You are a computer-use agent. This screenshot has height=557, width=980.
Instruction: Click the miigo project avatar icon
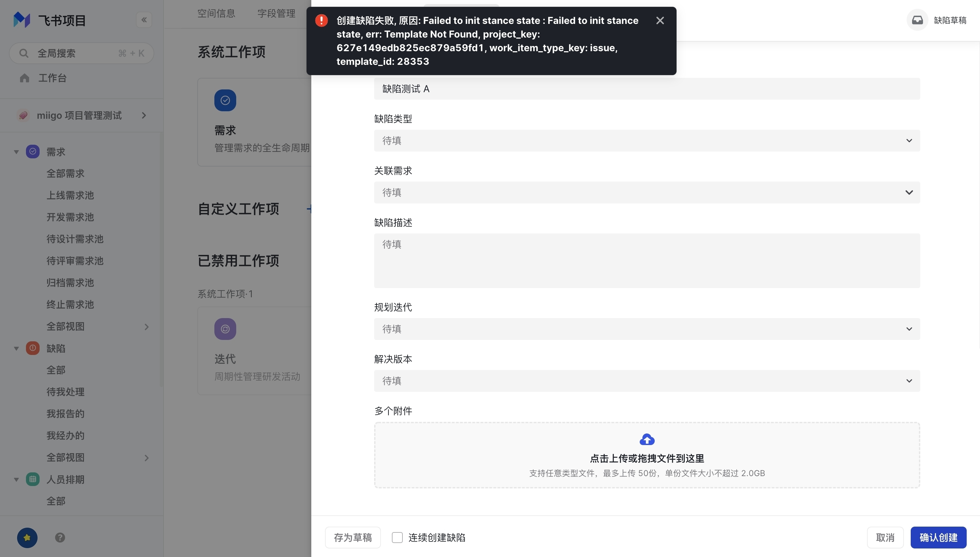(23, 115)
